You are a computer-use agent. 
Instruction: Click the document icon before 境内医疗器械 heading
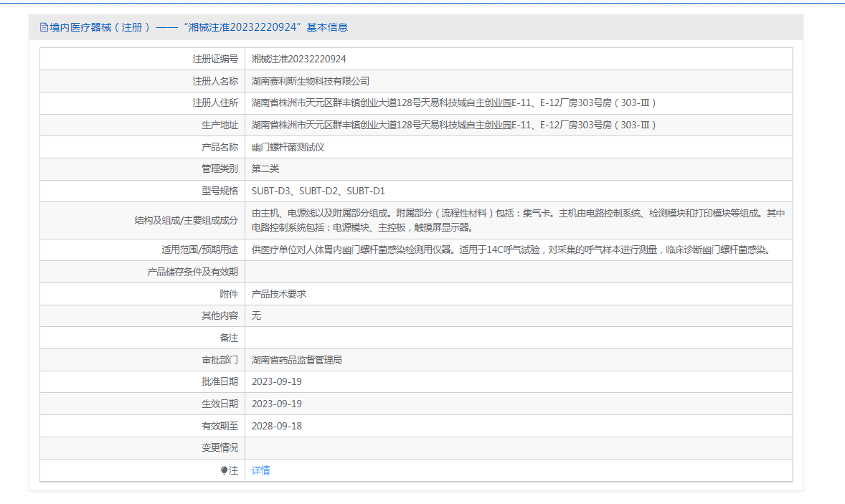coord(44,27)
